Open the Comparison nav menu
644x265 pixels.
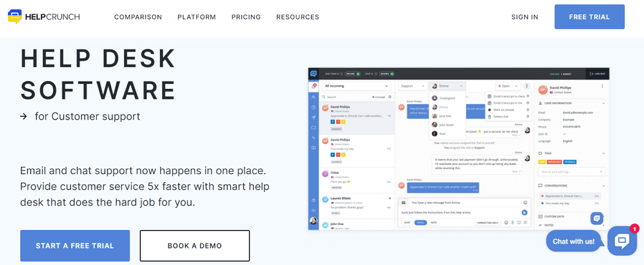tap(138, 17)
